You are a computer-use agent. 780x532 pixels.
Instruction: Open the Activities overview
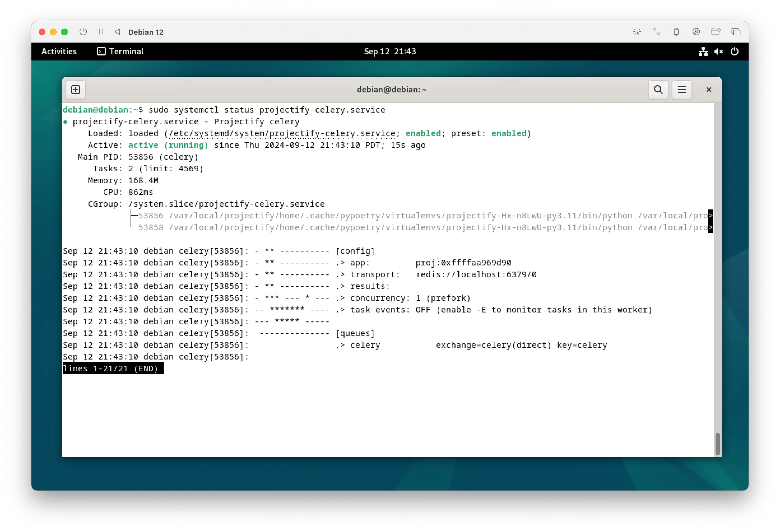tap(59, 51)
